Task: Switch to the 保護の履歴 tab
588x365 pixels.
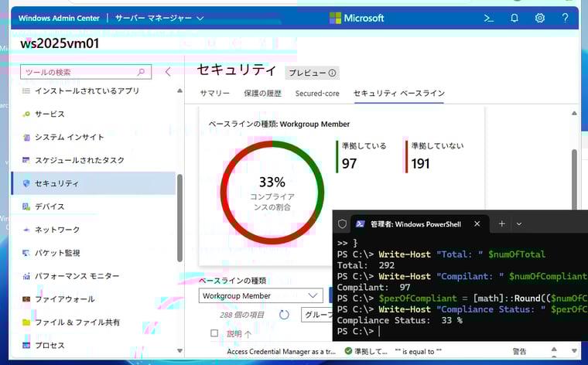Action: coord(262,94)
